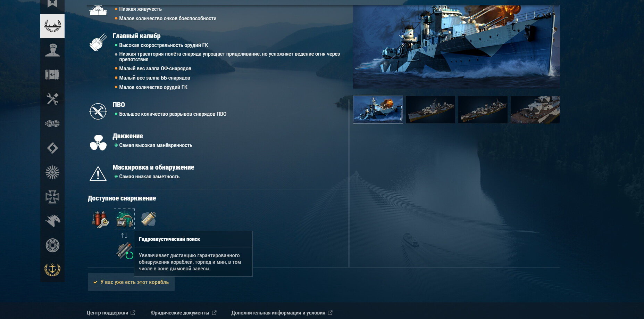Click Малый вес залпа ОФ-снарядов text
This screenshot has width=644, height=319.
pyautogui.click(x=155, y=68)
